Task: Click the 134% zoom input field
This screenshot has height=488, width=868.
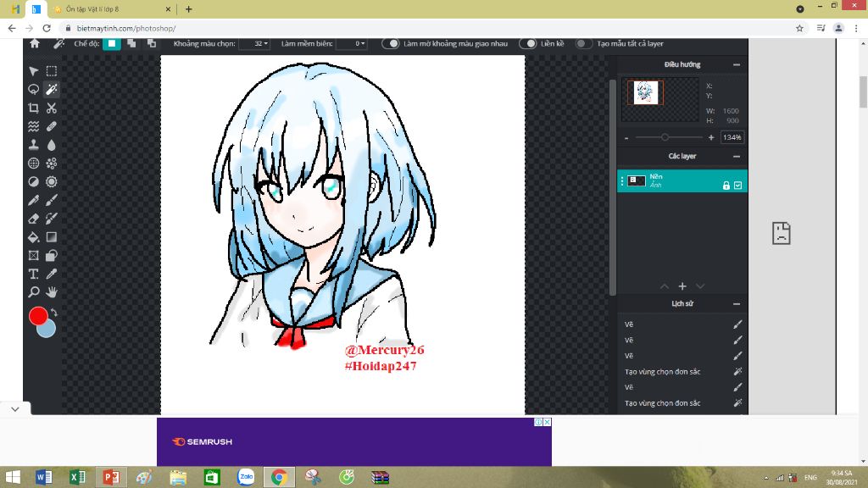Action: 732,137
